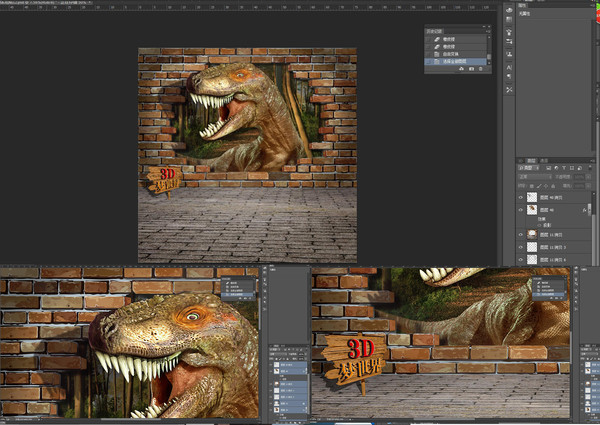The width and height of the screenshot is (600, 425).
Task: Select the 历史记录 History panel tab
Action: pyautogui.click(x=434, y=32)
